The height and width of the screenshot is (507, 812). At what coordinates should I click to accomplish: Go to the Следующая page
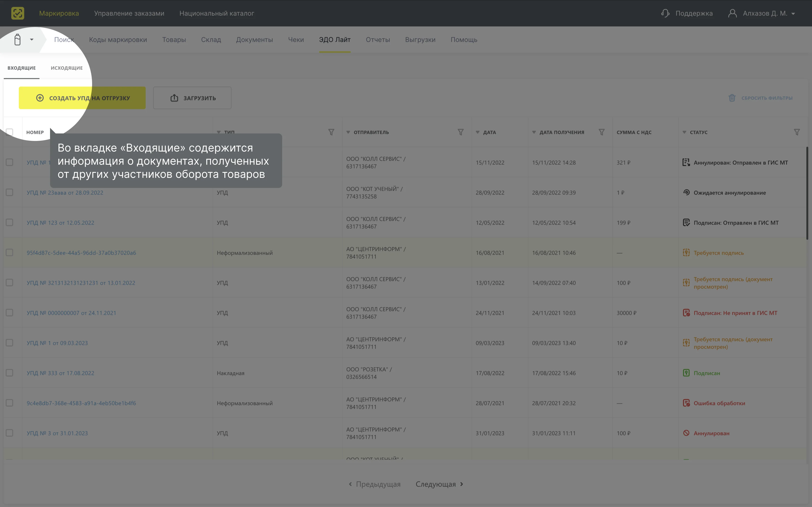pos(439,484)
